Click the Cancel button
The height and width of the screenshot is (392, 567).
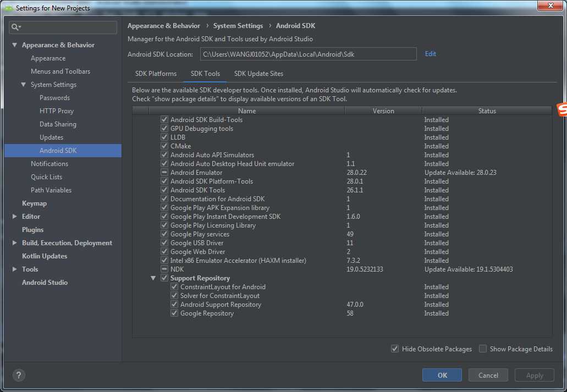488,375
